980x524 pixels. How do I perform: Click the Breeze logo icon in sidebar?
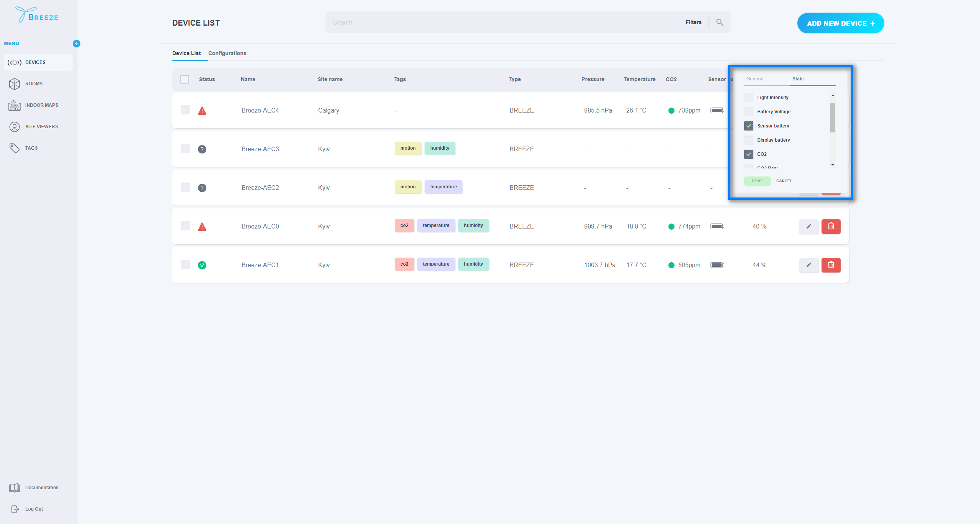tap(23, 14)
